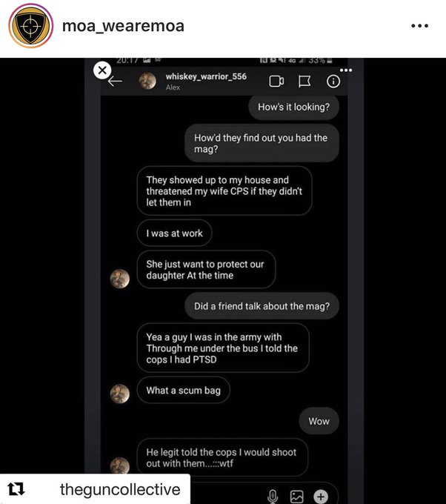The height and width of the screenshot is (504, 446).
Task: Open the chat info icon
Action: [x=333, y=82]
